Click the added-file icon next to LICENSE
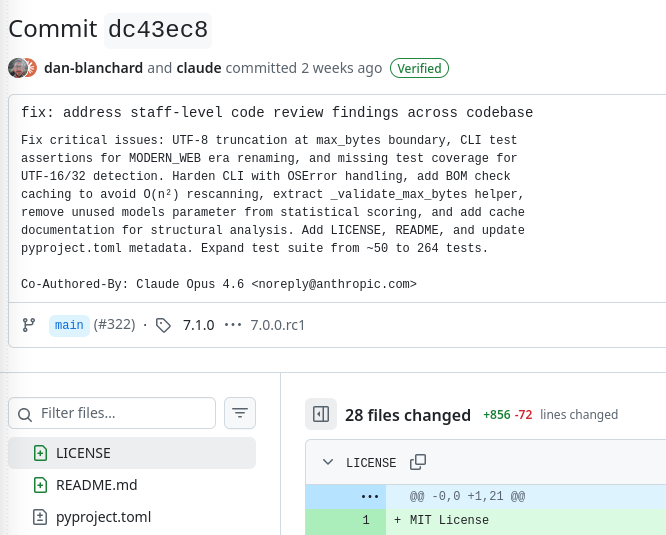The width and height of the screenshot is (666, 535). coord(40,453)
